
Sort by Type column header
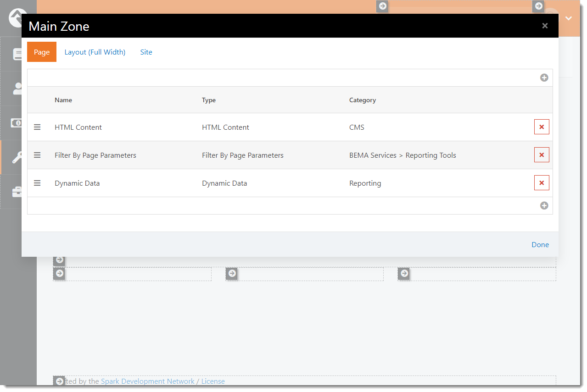point(209,100)
